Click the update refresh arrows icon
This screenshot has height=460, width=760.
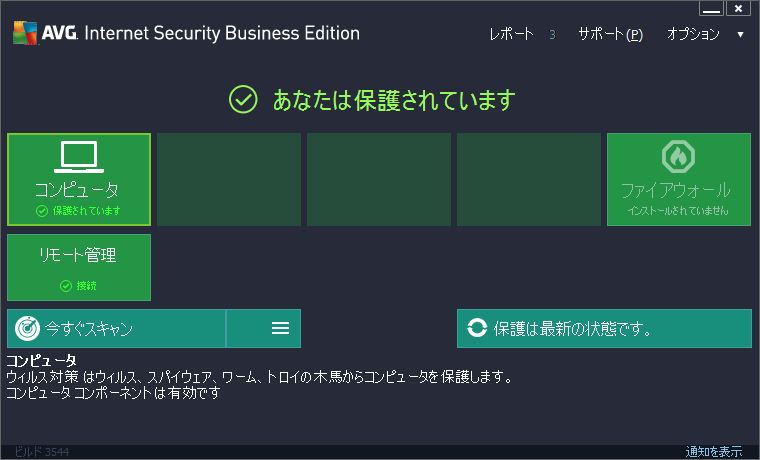[477, 328]
